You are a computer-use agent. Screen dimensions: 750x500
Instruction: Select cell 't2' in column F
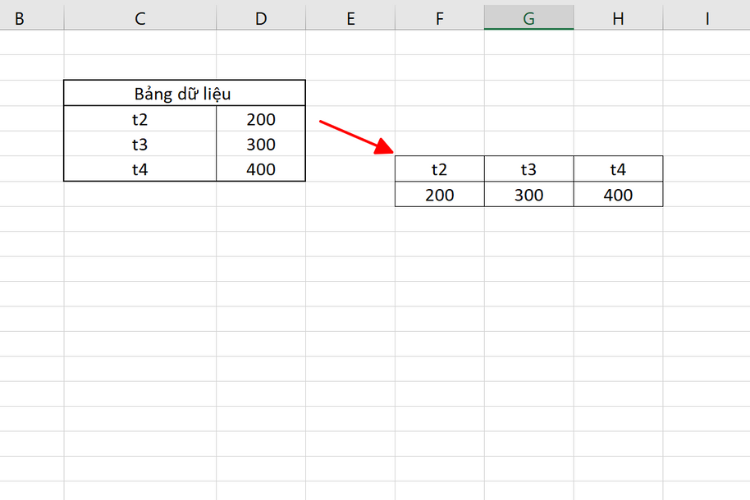[x=440, y=169]
